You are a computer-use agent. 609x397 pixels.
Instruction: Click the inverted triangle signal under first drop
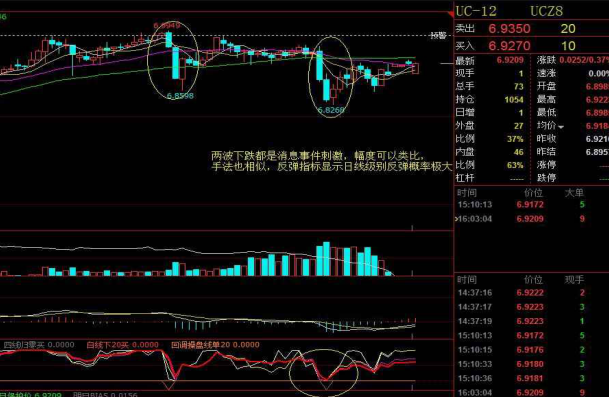pyautogui.click(x=169, y=385)
